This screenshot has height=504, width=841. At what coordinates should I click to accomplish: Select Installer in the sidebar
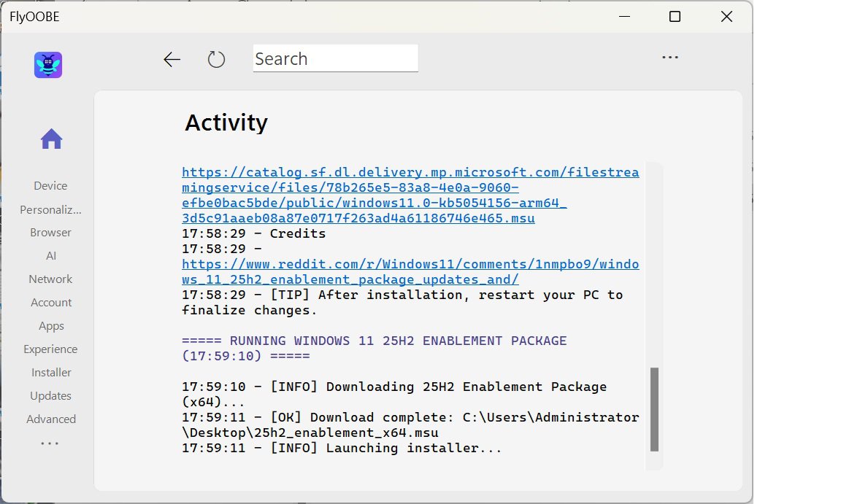(x=50, y=373)
